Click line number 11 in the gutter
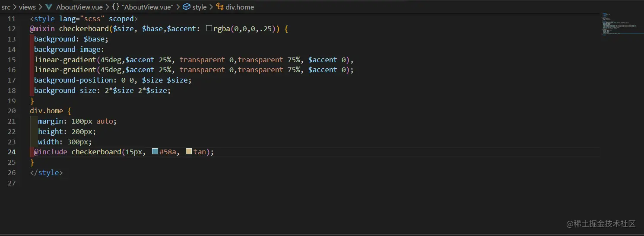 click(12, 19)
